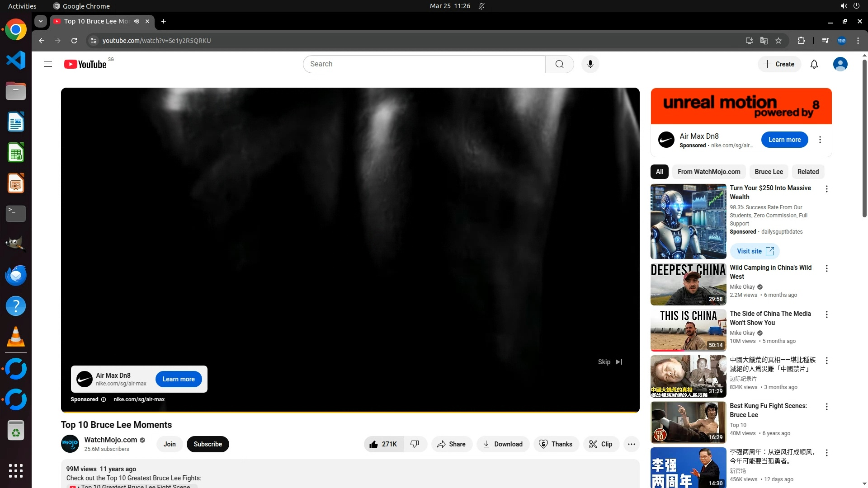Viewport: 868px width, 488px height.
Task: Open Best Kung Fu Fight Scenes thumbnail
Action: (688, 422)
